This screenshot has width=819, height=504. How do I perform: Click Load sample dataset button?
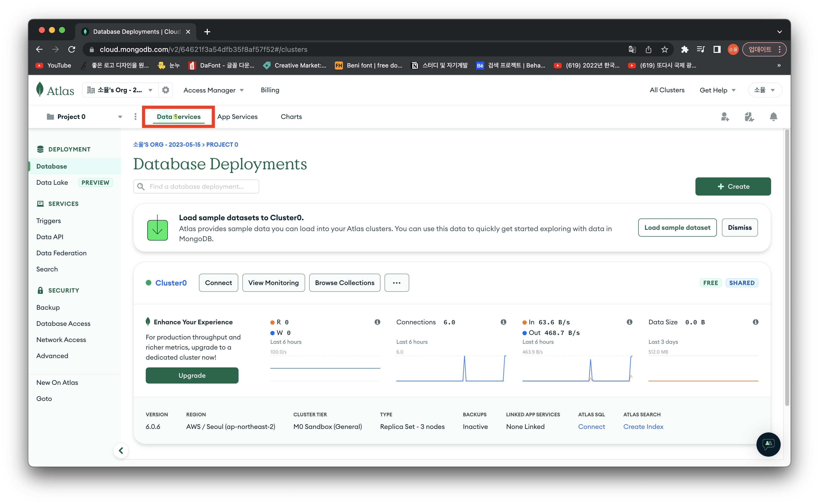(677, 228)
